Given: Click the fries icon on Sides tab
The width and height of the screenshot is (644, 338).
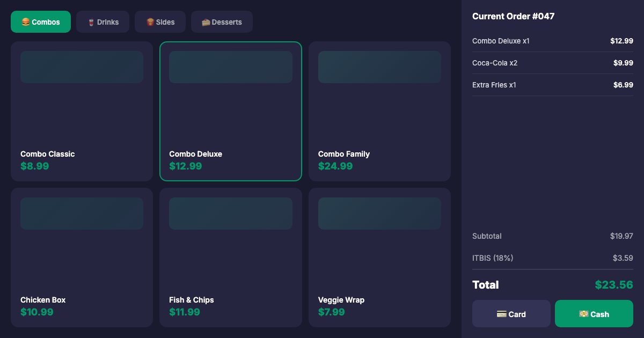Looking at the screenshot, I should pos(150,22).
